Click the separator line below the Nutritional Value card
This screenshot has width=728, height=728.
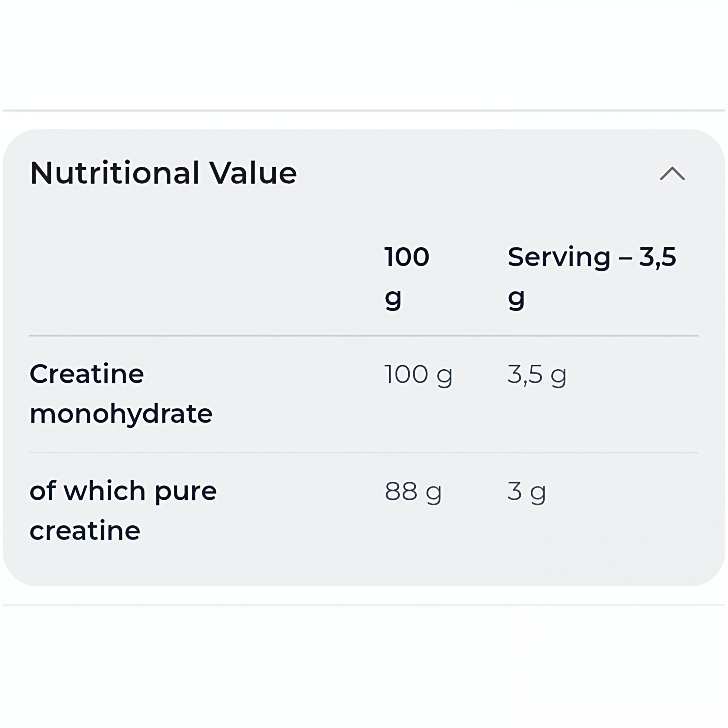(364, 605)
